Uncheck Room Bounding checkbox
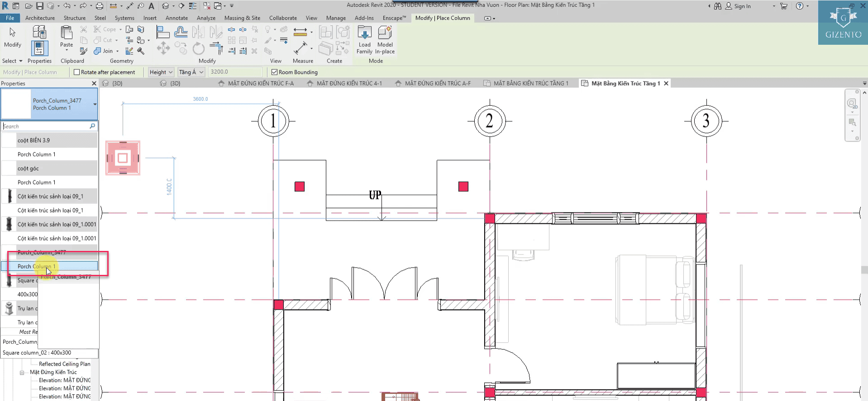 [274, 72]
